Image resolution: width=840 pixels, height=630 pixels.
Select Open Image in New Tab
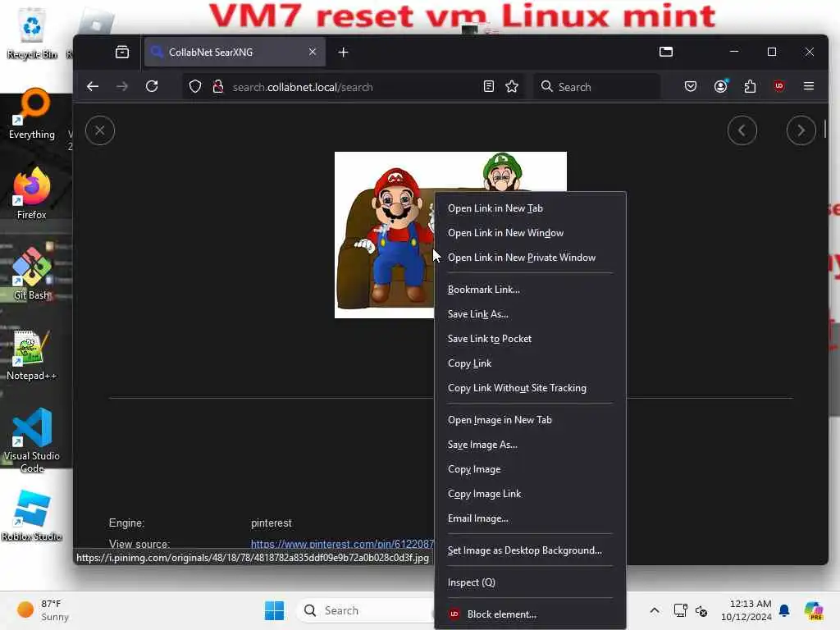(x=530, y=420)
